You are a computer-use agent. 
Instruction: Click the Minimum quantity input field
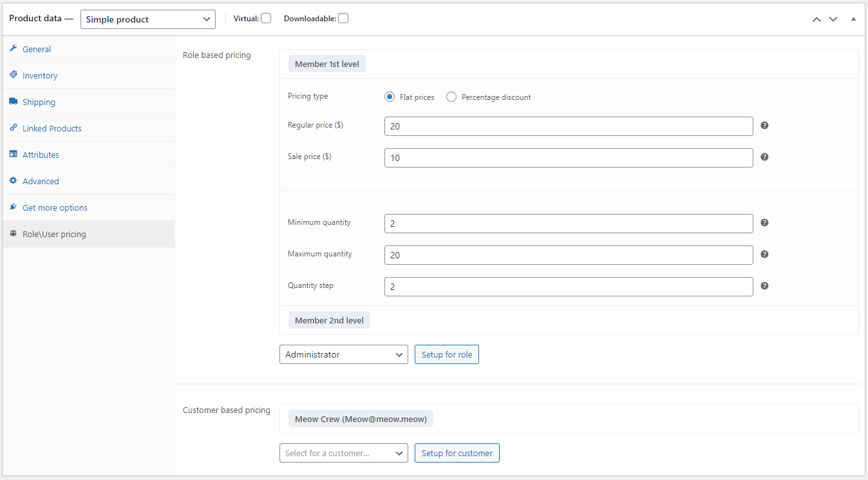(x=569, y=224)
